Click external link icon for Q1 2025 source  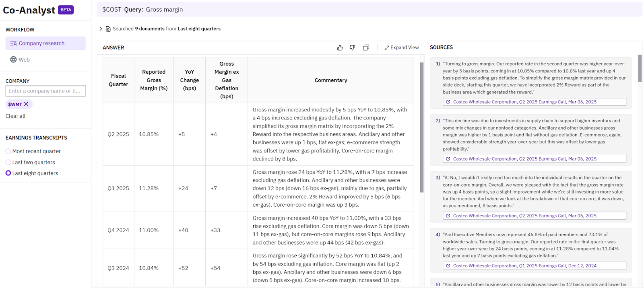click(448, 266)
